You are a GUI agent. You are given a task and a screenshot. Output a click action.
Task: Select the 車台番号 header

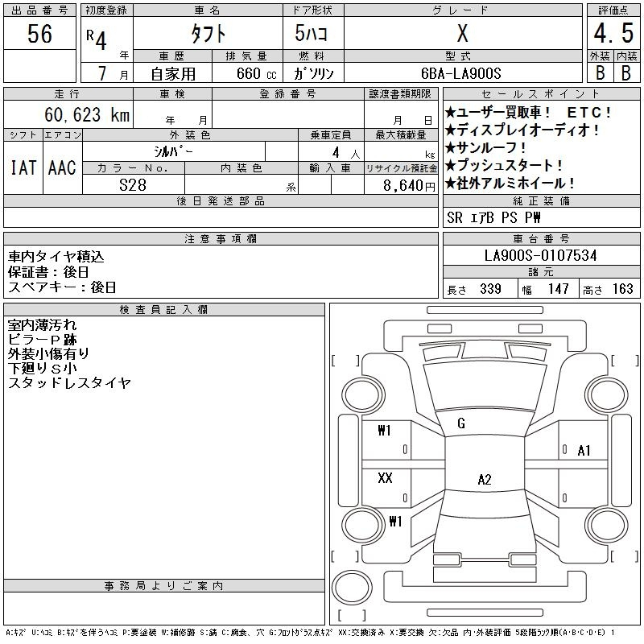(x=541, y=238)
